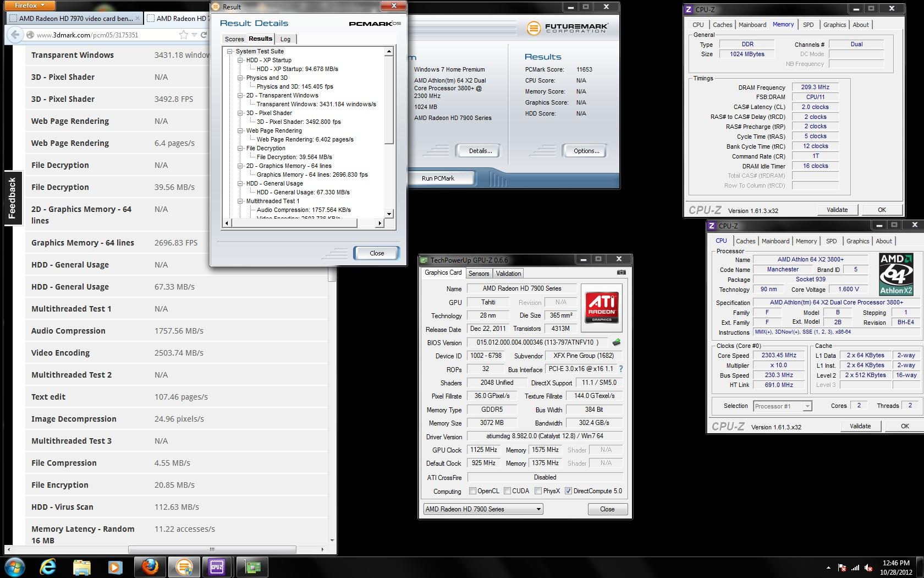Click the Details... button in PCMark
924x578 pixels.
[480, 151]
